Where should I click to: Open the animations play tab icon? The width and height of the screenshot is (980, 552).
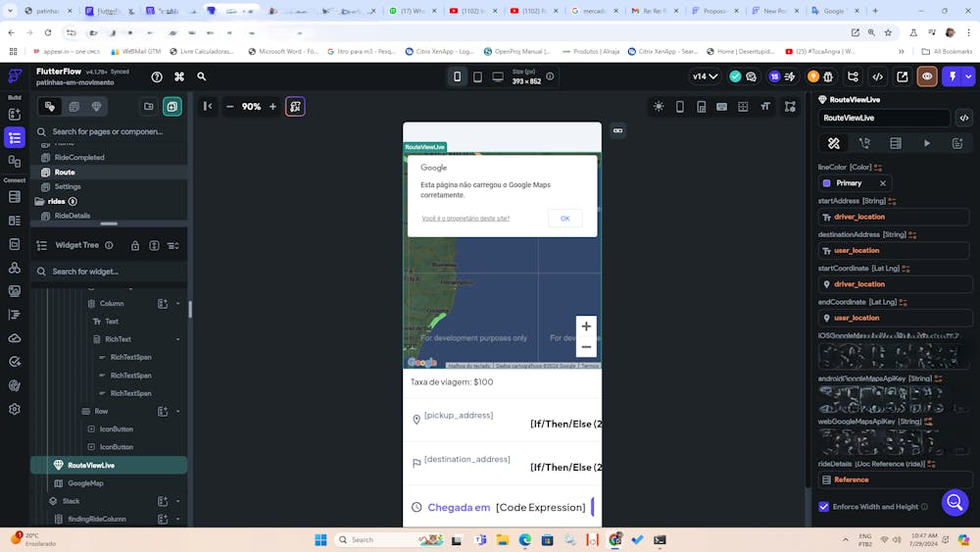tap(927, 144)
